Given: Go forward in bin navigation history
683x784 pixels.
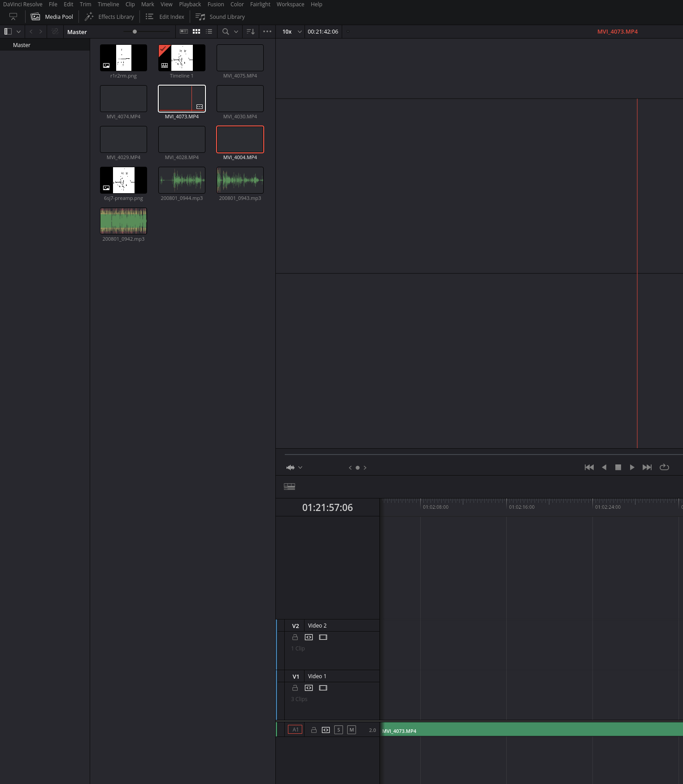Looking at the screenshot, I should (x=41, y=31).
